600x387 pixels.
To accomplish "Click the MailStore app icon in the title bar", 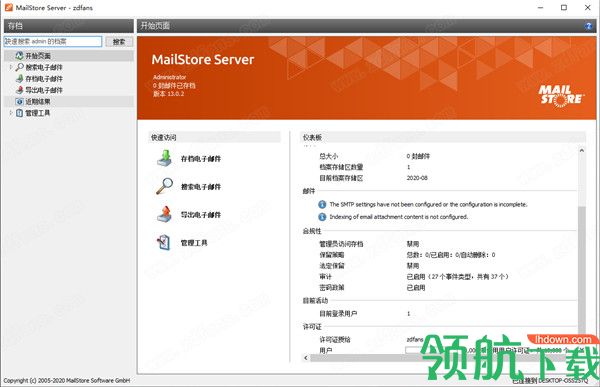I will click(x=8, y=7).
